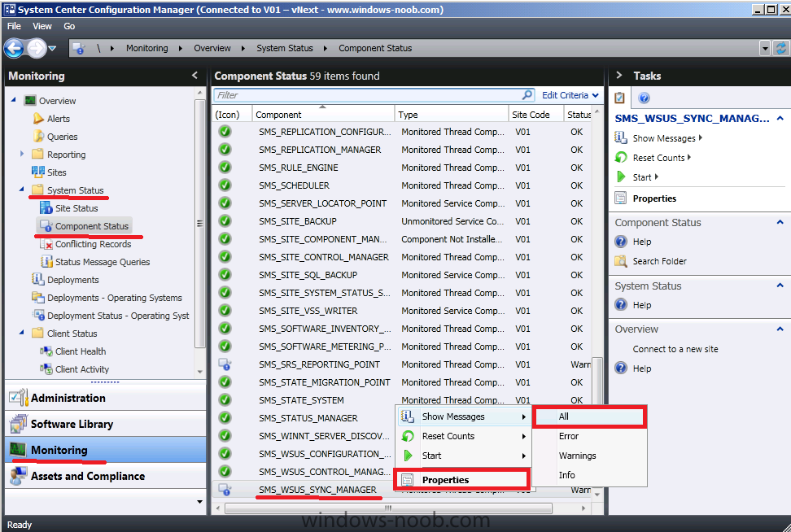The image size is (791, 532).
Task: Collapse the Component Status task group
Action: tap(780, 222)
